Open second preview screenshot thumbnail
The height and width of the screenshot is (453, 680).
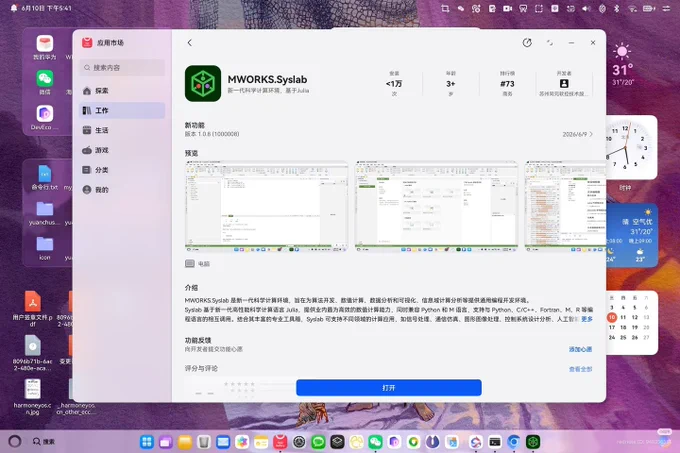[436, 206]
